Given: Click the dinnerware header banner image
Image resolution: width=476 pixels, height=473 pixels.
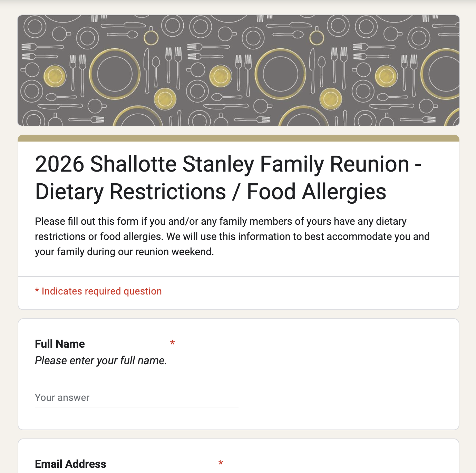Looking at the screenshot, I should click(239, 70).
